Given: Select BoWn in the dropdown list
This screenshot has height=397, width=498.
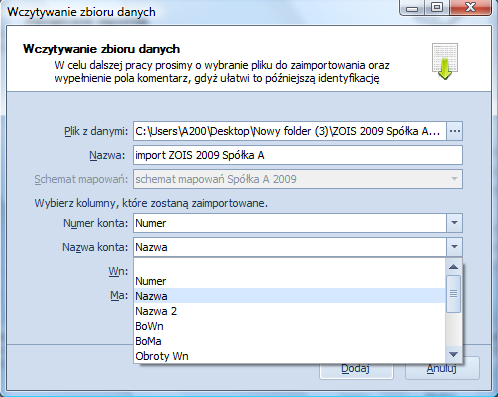Looking at the screenshot, I should (x=289, y=326).
